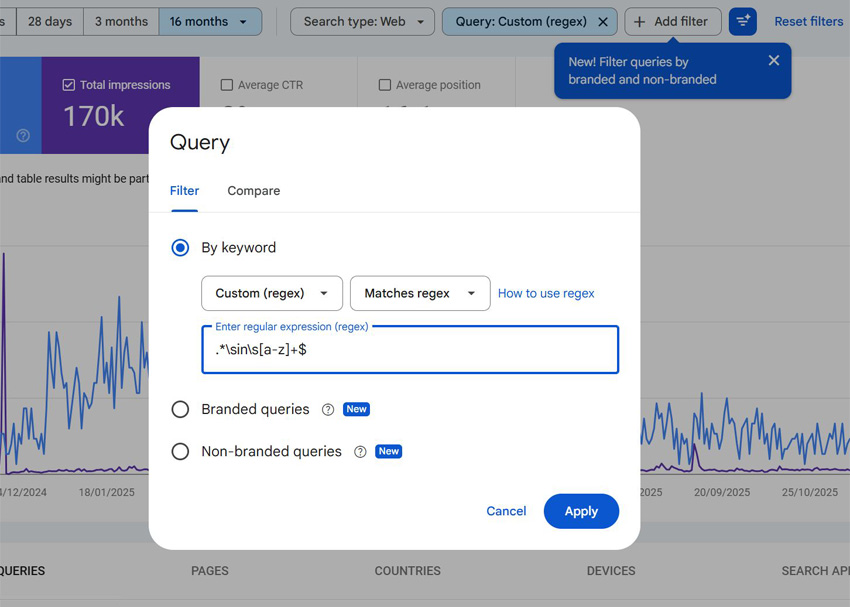The width and height of the screenshot is (850, 607).
Task: Select By keyword radio button
Action: click(180, 248)
